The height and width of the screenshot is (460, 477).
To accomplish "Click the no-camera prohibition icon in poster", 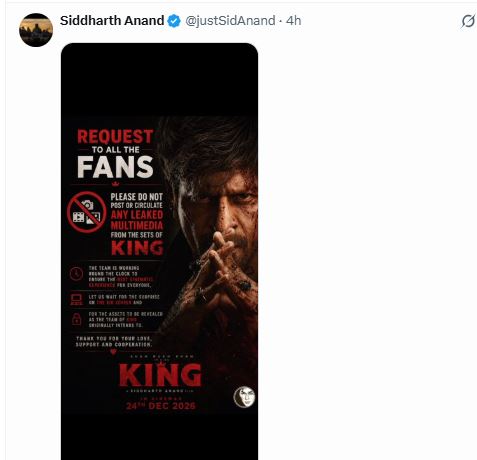I will coord(86,212).
